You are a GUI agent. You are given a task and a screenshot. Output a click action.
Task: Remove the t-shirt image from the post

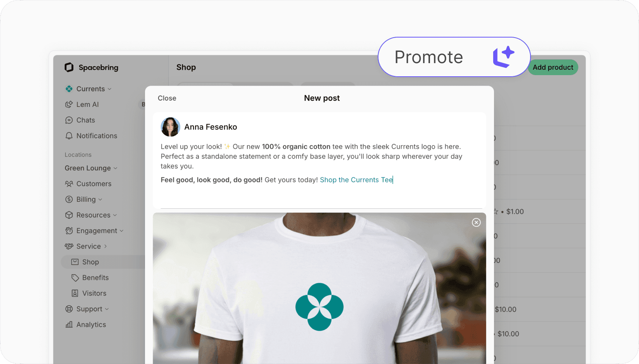(476, 222)
